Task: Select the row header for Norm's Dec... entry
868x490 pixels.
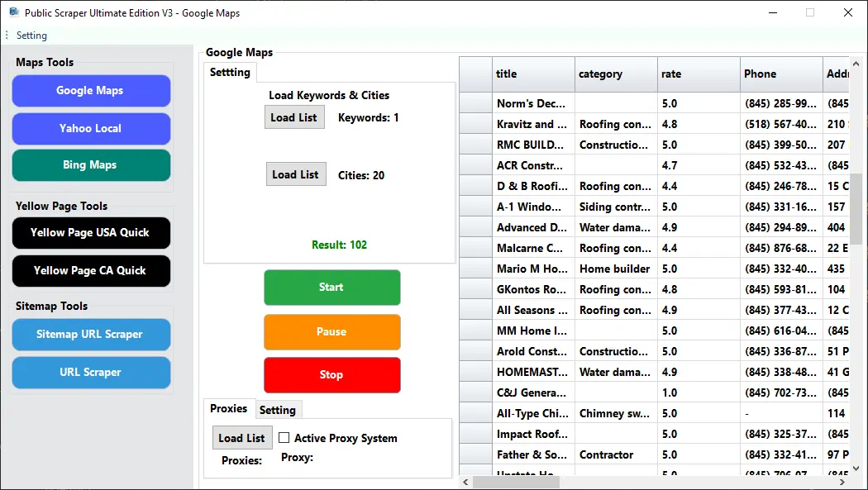Action: click(x=476, y=103)
